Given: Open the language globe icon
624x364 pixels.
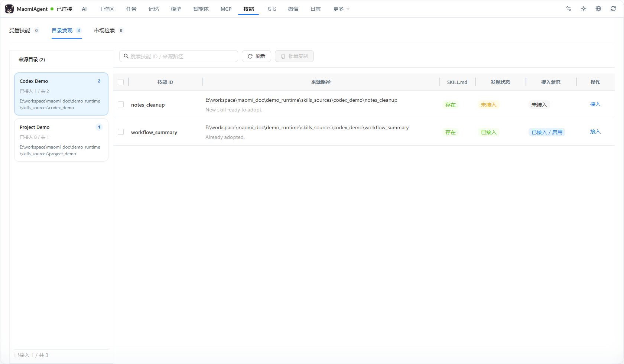Looking at the screenshot, I should tap(598, 9).
